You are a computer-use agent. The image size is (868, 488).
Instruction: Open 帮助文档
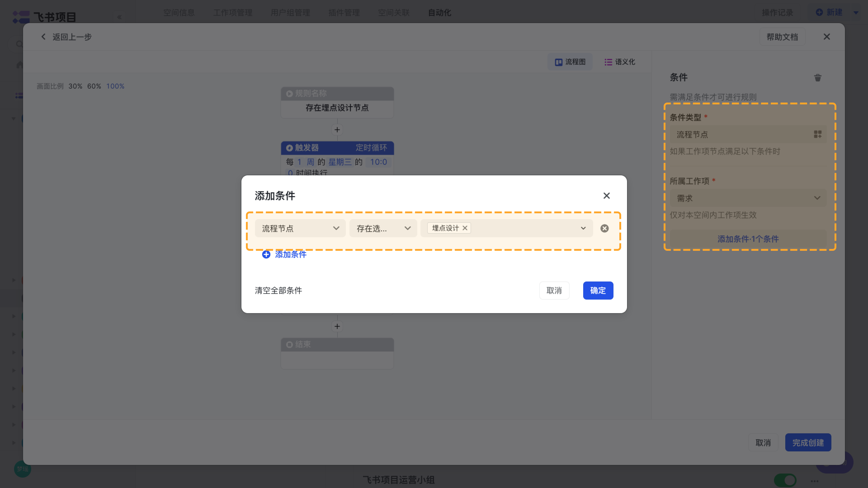782,37
